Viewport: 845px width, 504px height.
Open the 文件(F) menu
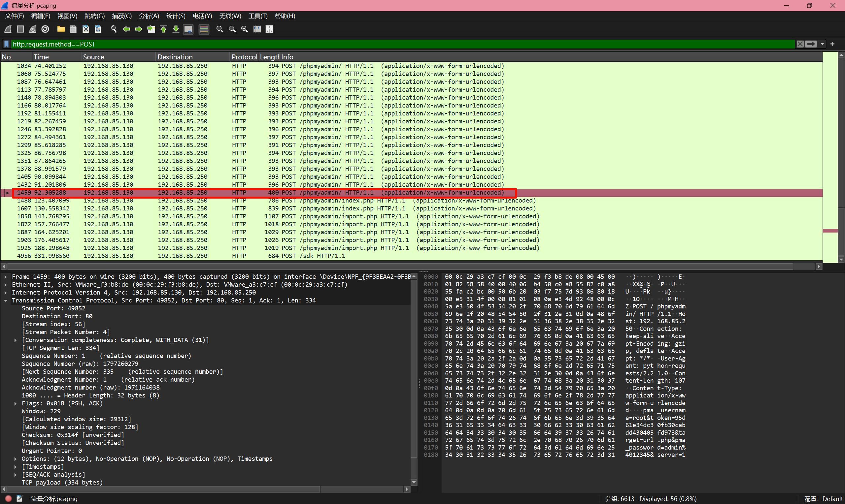click(15, 16)
